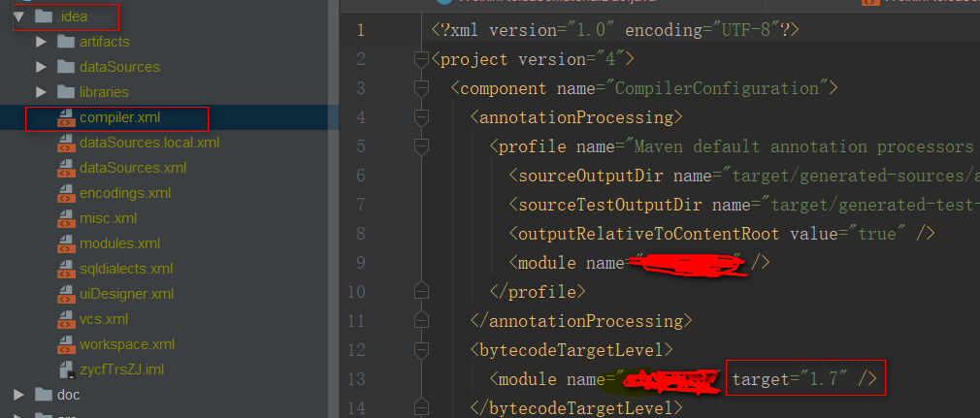This screenshot has width=980, height=418.
Task: Open compiler.xml in the project tree
Action: 120,117
